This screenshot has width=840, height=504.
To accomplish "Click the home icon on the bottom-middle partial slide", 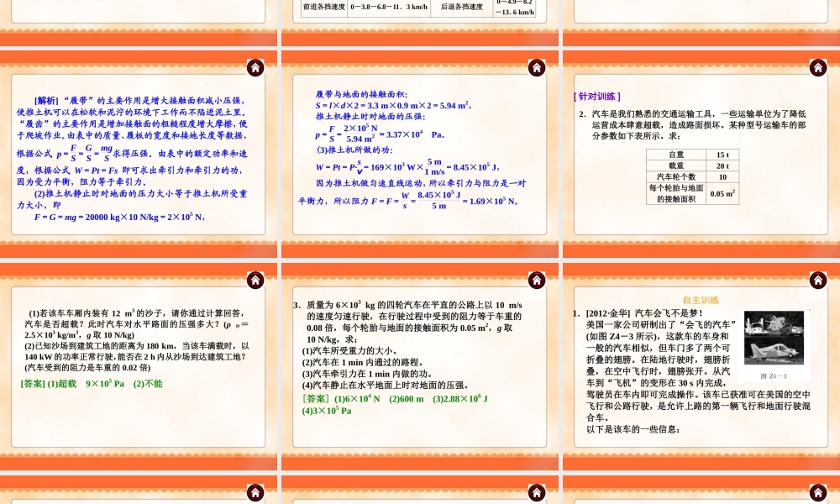I will (537, 492).
